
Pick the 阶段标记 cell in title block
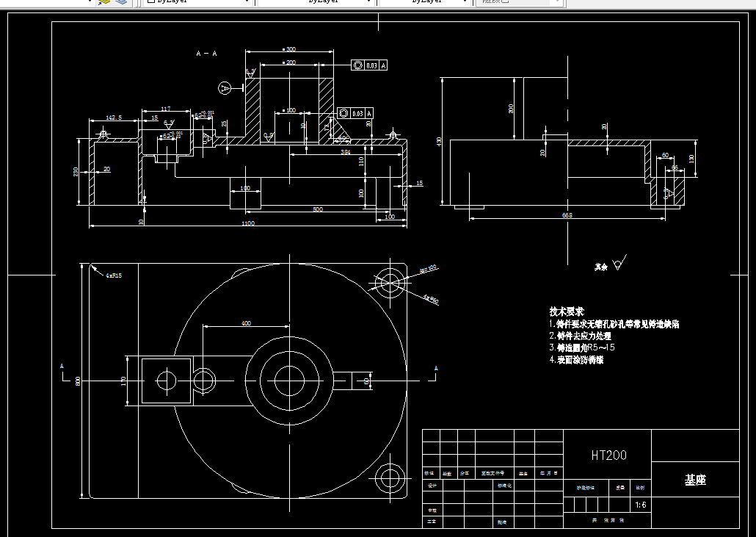click(x=585, y=487)
